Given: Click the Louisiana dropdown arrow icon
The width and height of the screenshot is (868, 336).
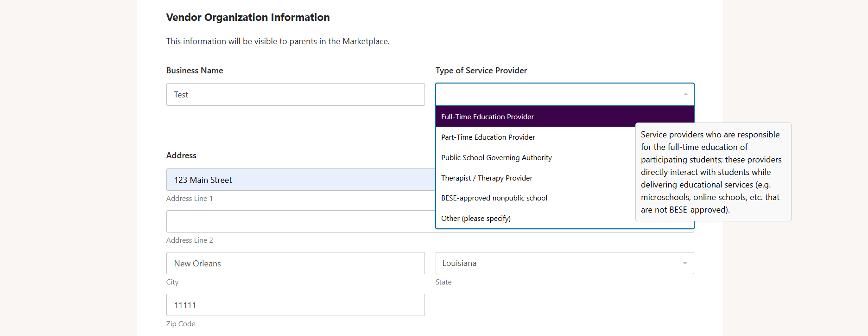Looking at the screenshot, I should (684, 263).
